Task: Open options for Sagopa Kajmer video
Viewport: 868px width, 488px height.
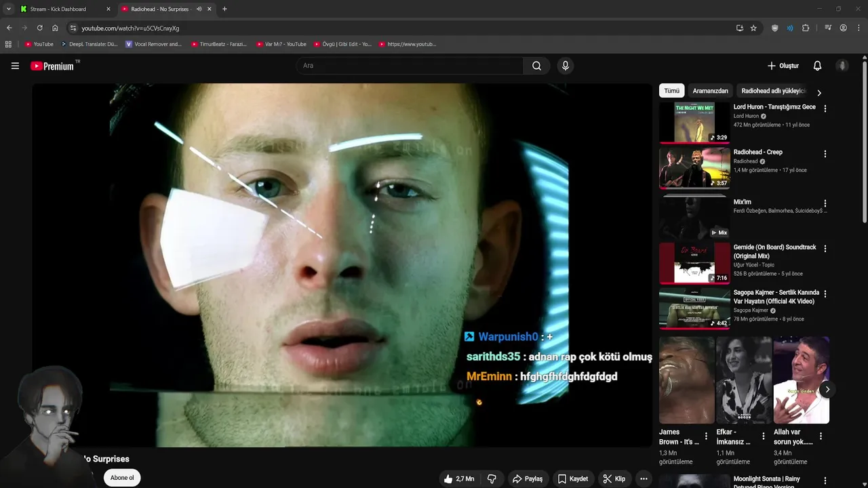Action: pyautogui.click(x=825, y=294)
